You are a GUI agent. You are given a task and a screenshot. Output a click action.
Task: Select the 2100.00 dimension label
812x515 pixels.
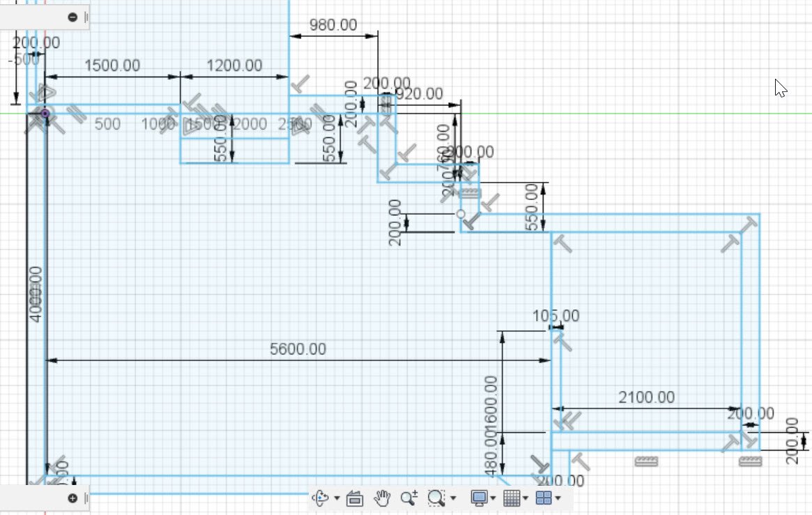(x=646, y=397)
